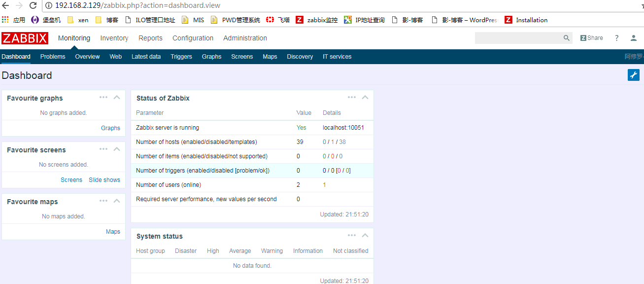The width and height of the screenshot is (644, 284).
Task: Switch to the Problems submenu tab
Action: click(53, 57)
